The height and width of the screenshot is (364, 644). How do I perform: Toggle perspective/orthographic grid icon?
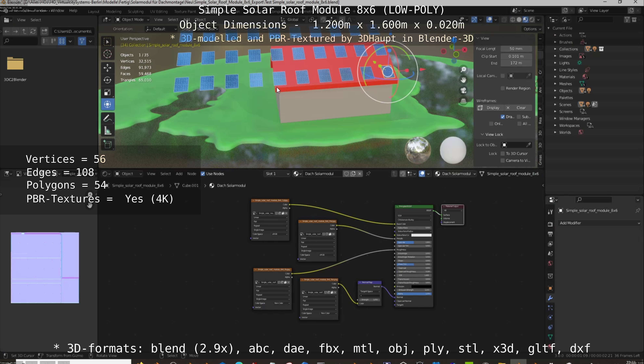463,101
